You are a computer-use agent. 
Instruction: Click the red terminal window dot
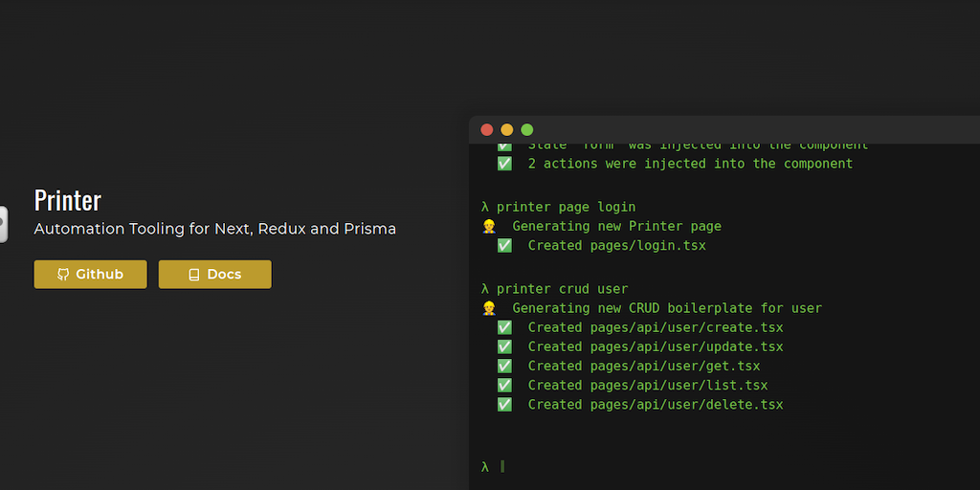click(487, 130)
